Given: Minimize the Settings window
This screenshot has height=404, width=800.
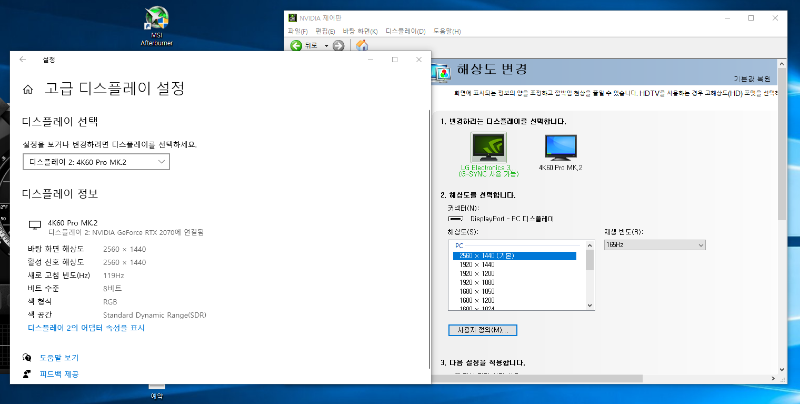Looking at the screenshot, I should click(370, 60).
